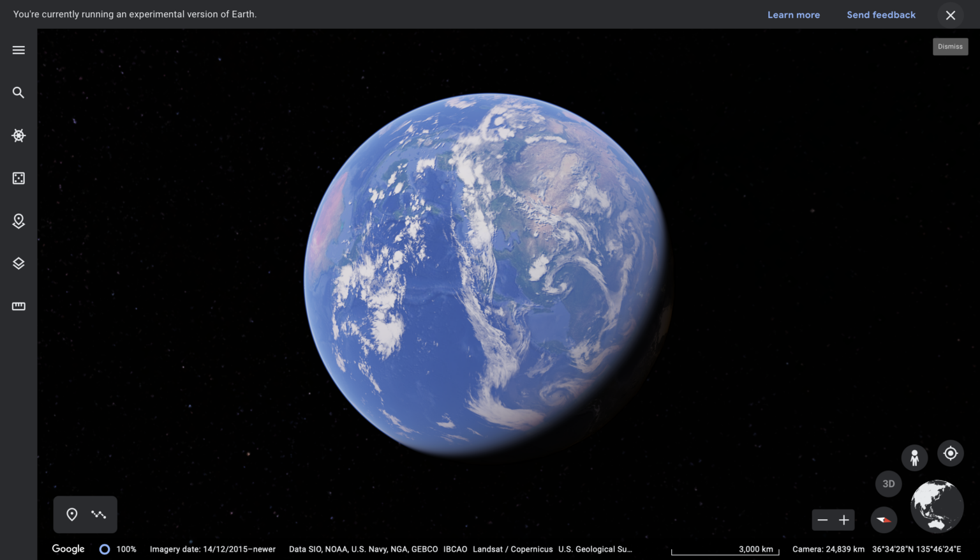Screen dimensions: 980x560
Task: Select the Pegman Street View icon
Action: pos(914,457)
